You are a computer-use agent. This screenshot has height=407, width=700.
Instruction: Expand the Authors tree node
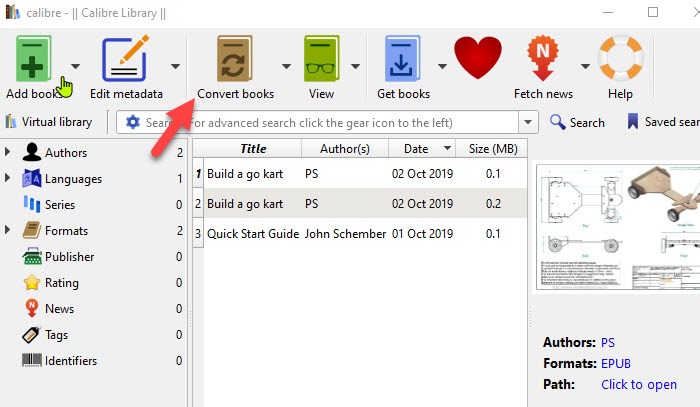7,152
